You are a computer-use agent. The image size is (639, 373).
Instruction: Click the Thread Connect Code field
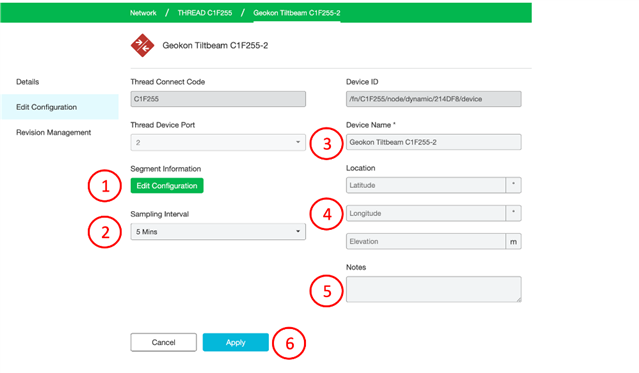click(218, 99)
